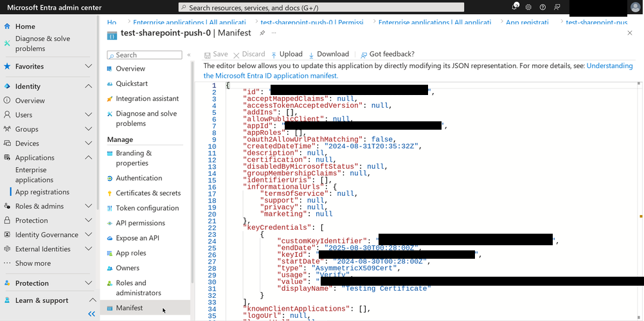644x321 pixels.
Task: Expand the Users menu
Action: coord(88,115)
